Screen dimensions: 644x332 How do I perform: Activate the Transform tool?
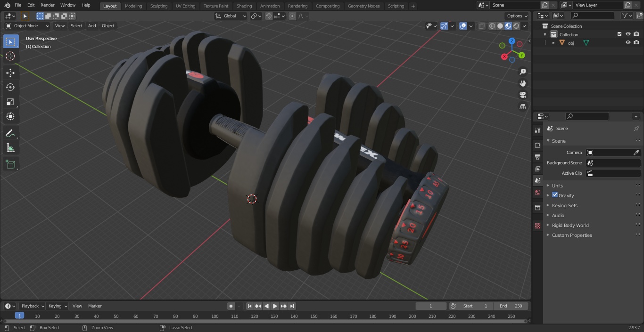(x=10, y=116)
